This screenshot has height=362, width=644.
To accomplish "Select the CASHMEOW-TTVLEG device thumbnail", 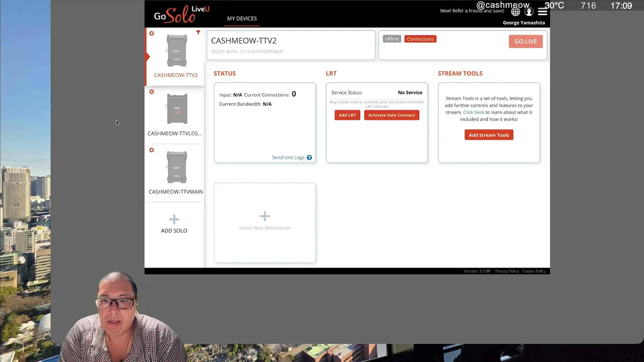I will pyautogui.click(x=177, y=109).
